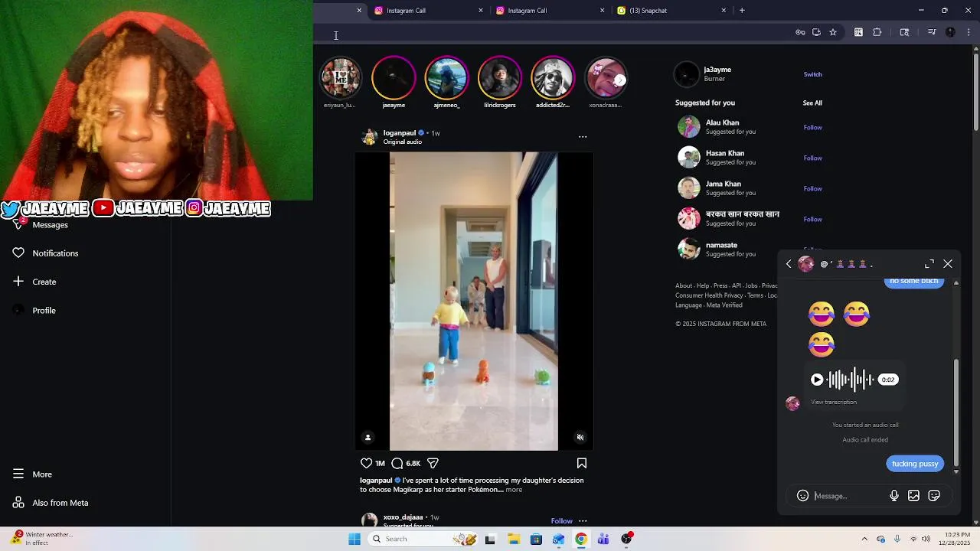Open Microsoft Store from the taskbar
The height and width of the screenshot is (551, 980).
pyautogui.click(x=536, y=539)
